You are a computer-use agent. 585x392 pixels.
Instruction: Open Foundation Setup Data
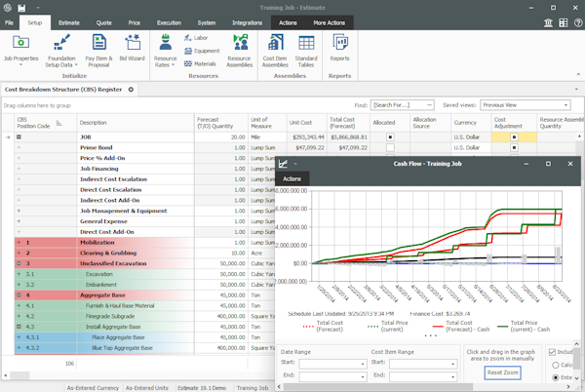point(61,51)
